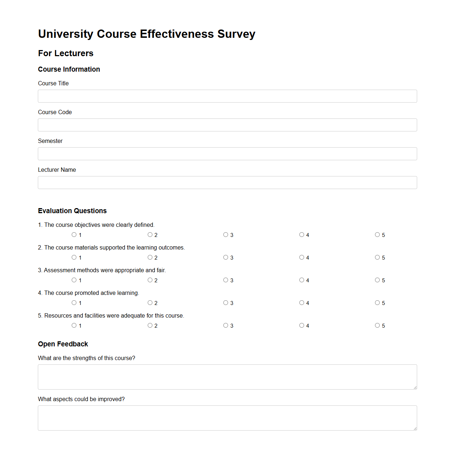Click the course strengths feedback text area
This screenshot has width=455, height=476.
coord(227,377)
